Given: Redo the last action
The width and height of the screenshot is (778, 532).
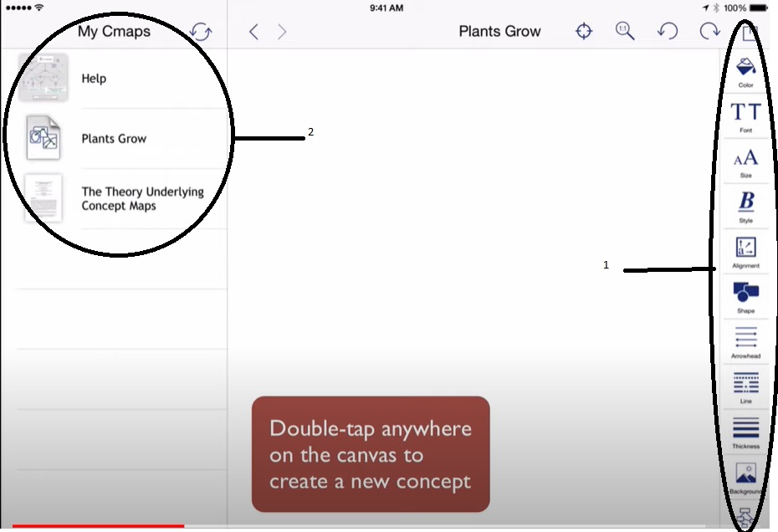Looking at the screenshot, I should (x=709, y=32).
